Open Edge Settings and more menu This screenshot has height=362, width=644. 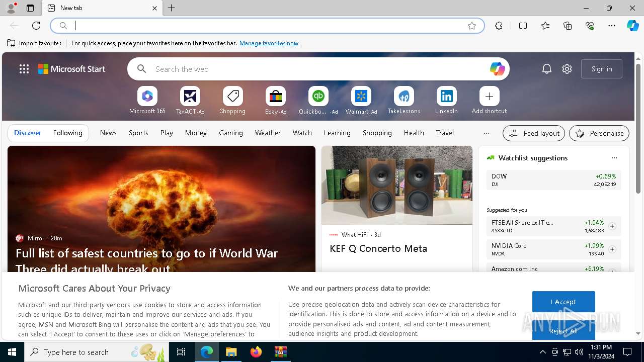point(612,26)
